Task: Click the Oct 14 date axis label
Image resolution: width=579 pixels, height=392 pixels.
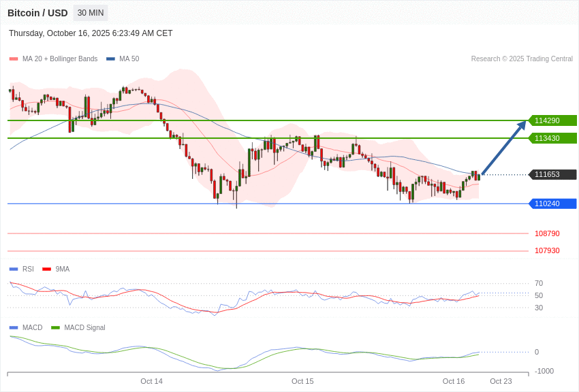Action: click(151, 381)
